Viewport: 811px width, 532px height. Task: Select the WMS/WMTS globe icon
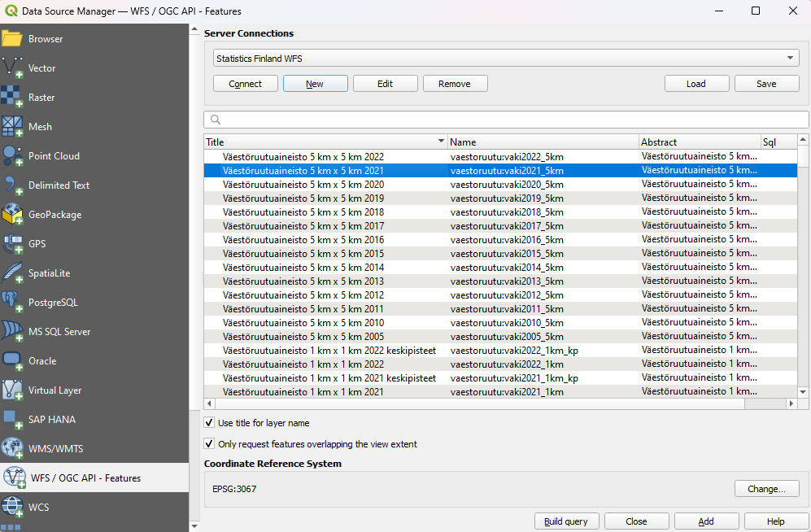coord(12,449)
